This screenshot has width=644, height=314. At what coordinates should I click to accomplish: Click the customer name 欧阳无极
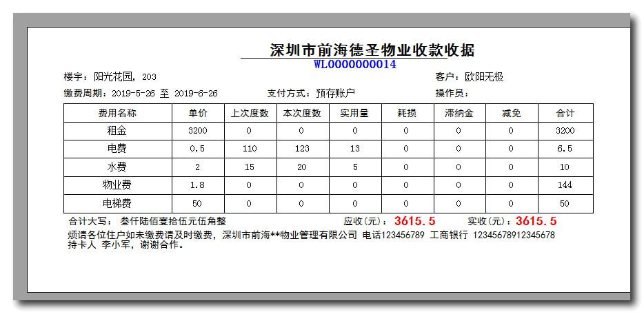coord(484,77)
